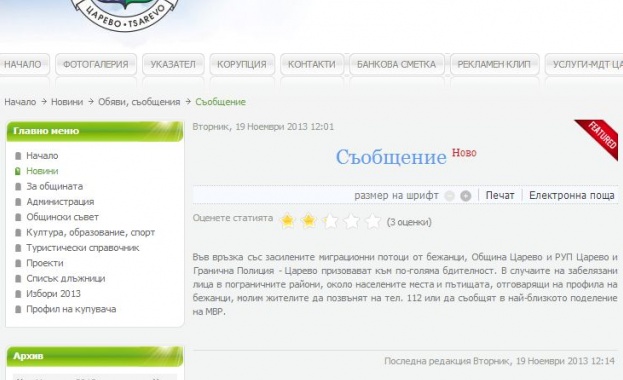The image size is (623, 380).
Task: Open Новини in main menu sidebar
Action: pos(42,171)
